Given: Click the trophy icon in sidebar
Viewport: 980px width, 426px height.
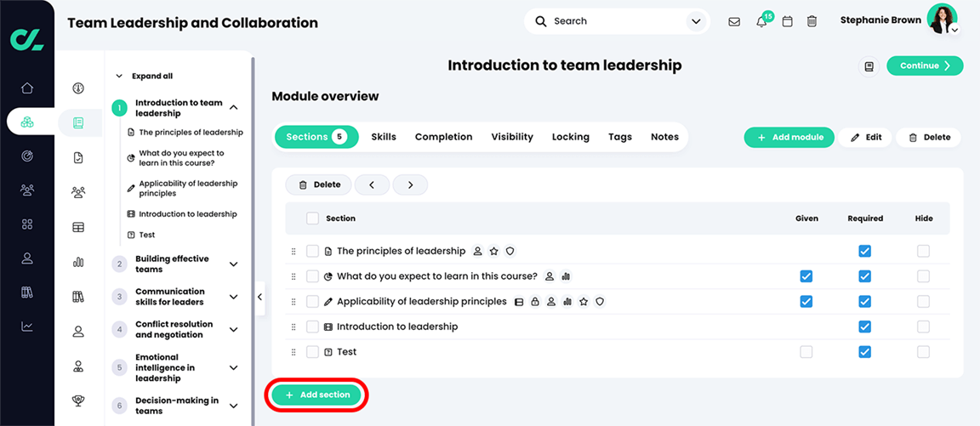Looking at the screenshot, I should [x=78, y=401].
